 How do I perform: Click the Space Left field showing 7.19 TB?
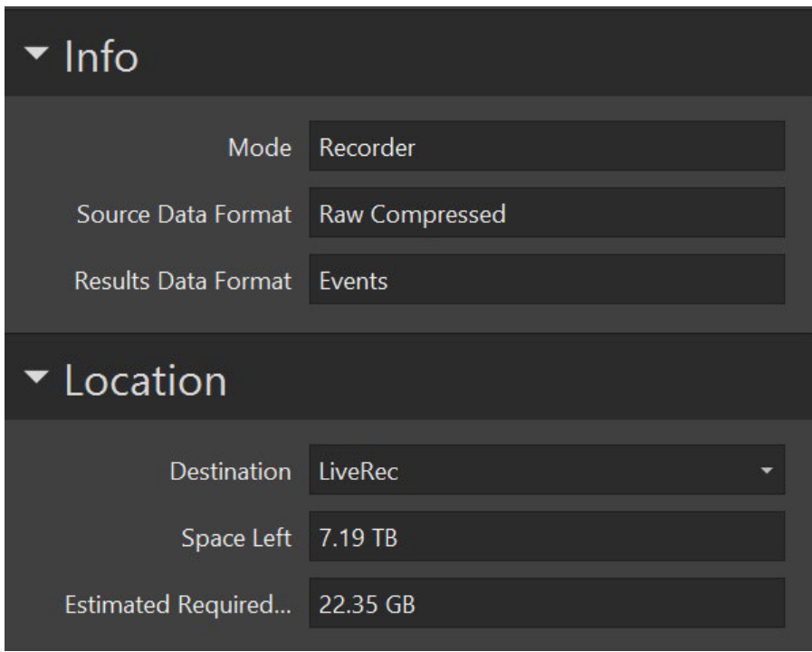547,536
